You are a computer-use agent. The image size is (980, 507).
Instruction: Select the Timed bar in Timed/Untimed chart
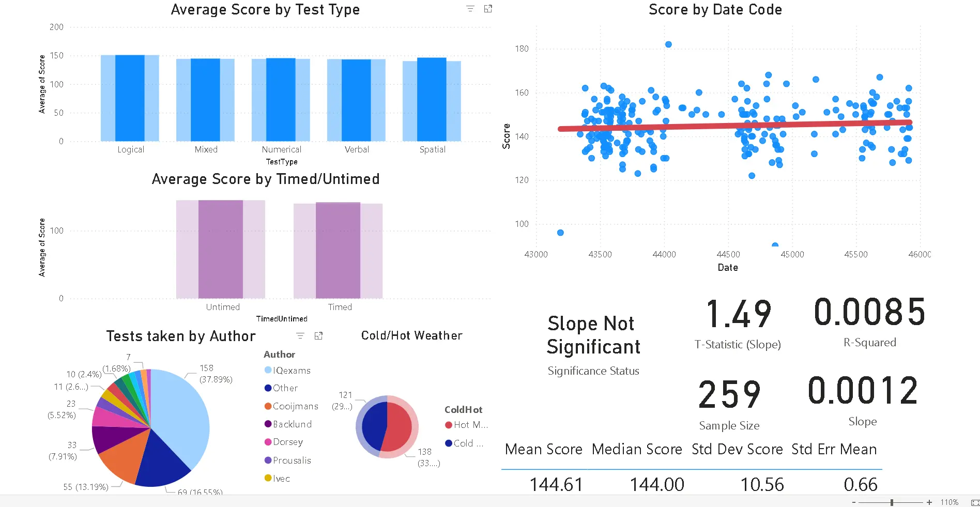tap(338, 250)
